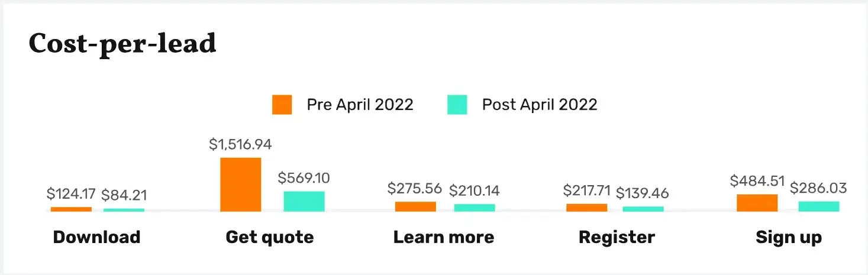Select the teal Sign up bar

tap(819, 206)
